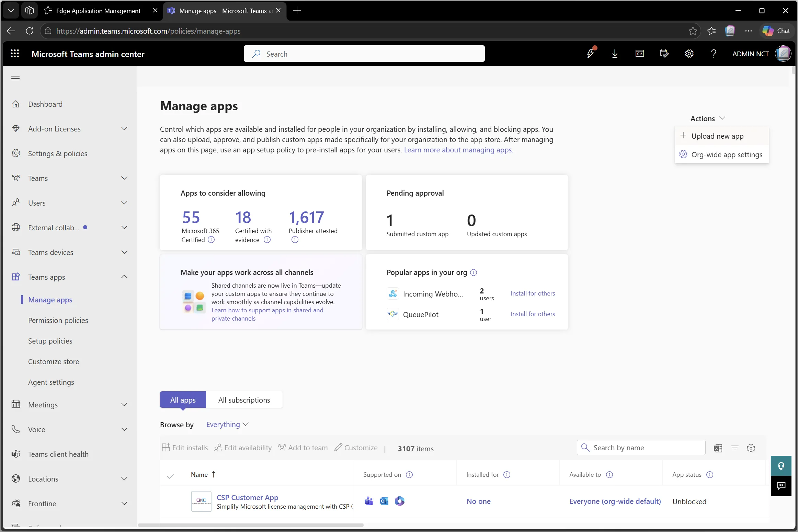Viewport: 798px width, 532px height.
Task: Open the headset support floating button
Action: (781, 465)
